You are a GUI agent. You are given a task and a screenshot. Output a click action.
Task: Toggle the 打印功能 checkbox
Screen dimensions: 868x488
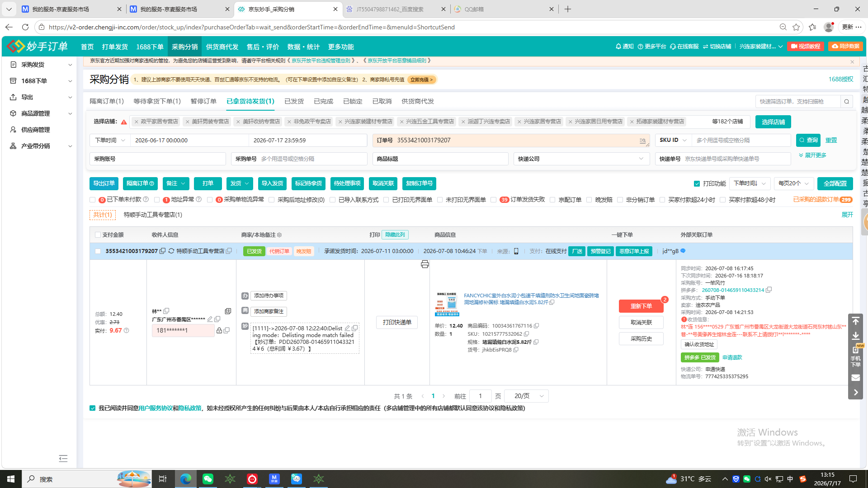tap(697, 184)
